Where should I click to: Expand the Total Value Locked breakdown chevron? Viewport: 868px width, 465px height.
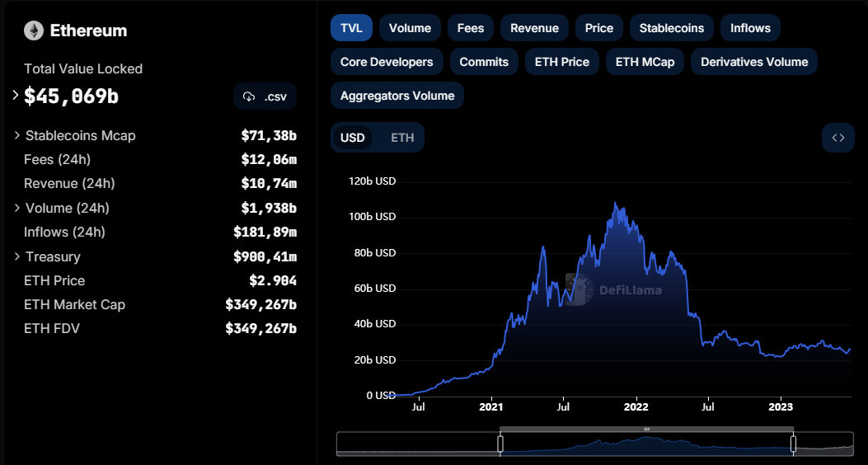16,95
